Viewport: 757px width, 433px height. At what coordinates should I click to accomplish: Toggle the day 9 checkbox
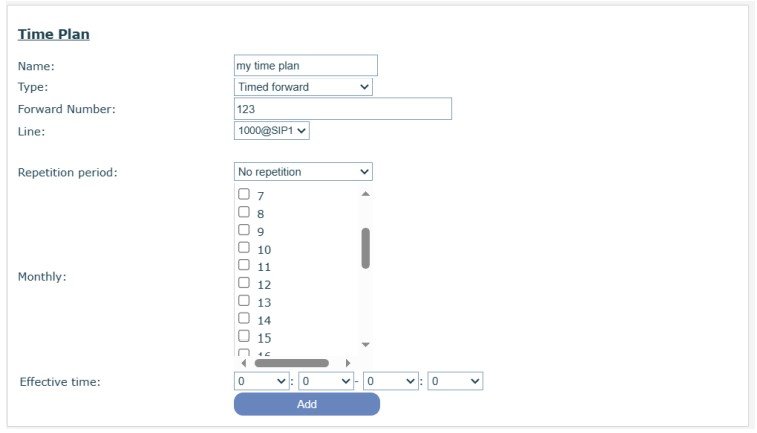(x=244, y=230)
